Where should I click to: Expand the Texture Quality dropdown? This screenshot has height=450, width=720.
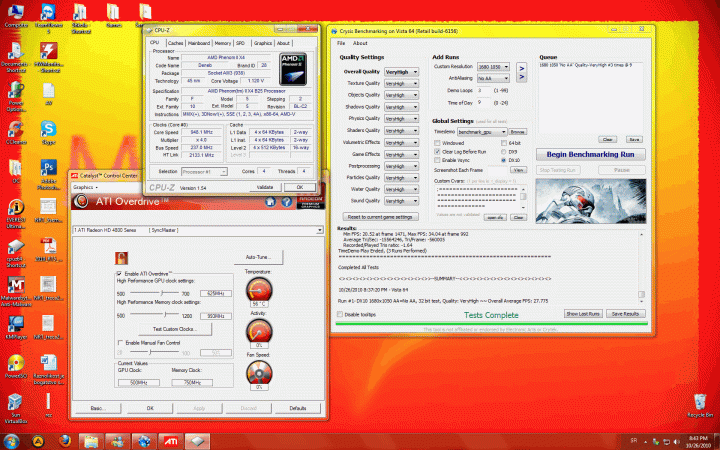[401, 84]
